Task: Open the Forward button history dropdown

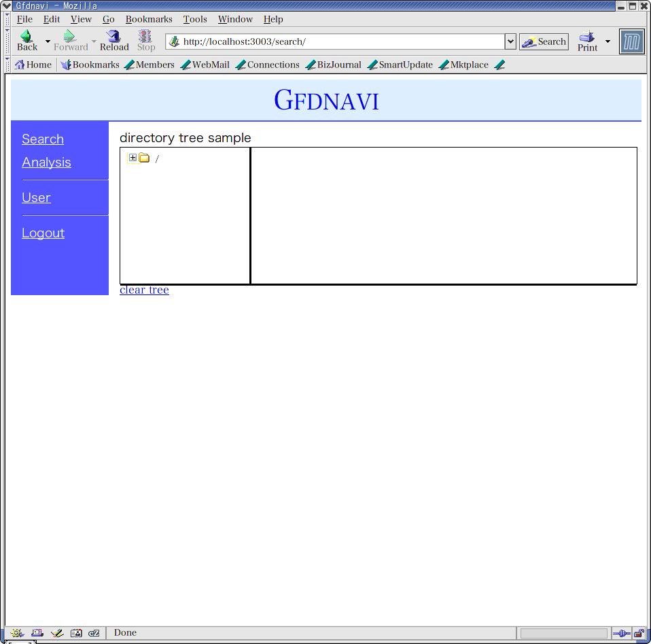Action: point(94,41)
